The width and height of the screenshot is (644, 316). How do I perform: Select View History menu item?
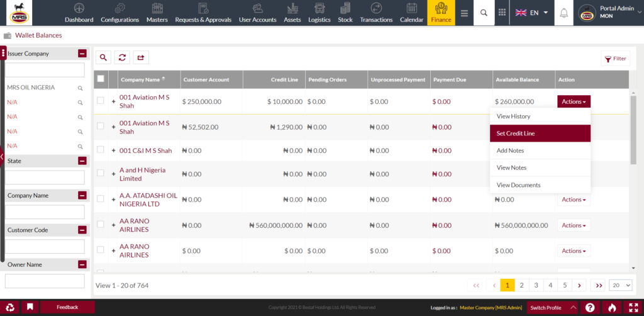pyautogui.click(x=540, y=116)
